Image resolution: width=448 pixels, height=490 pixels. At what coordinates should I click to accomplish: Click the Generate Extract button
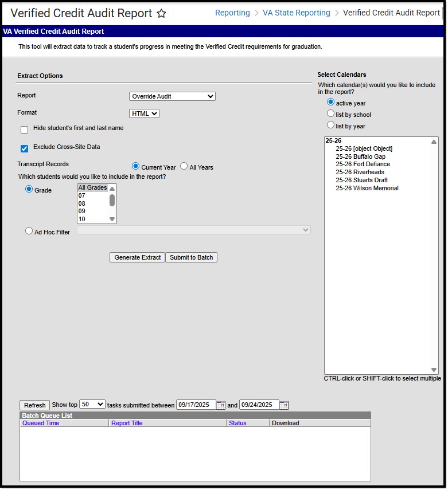click(137, 257)
